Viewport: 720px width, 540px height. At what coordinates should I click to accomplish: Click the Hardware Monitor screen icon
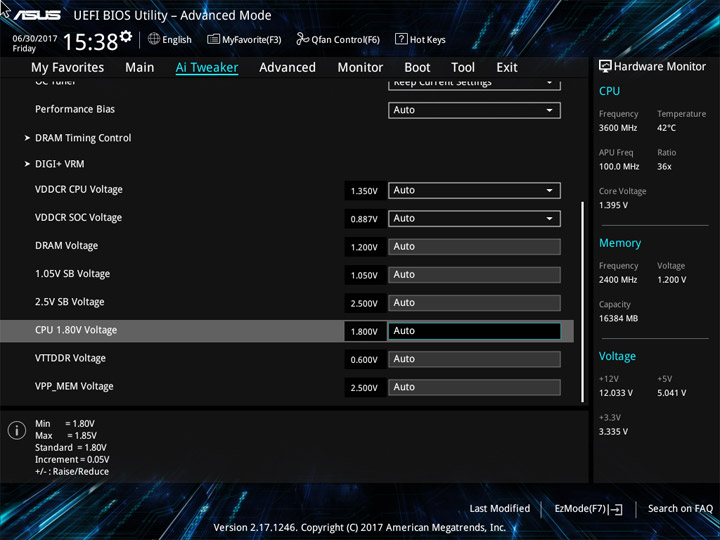[x=605, y=66]
